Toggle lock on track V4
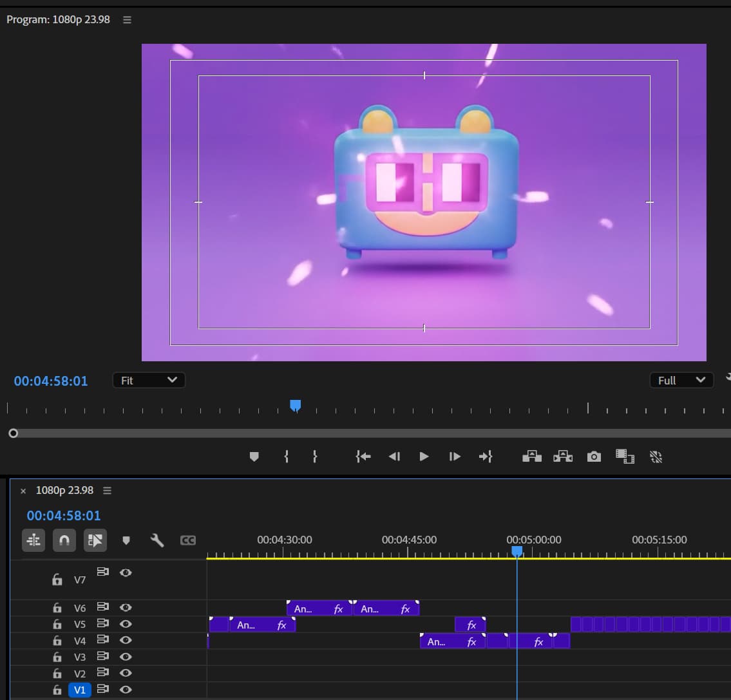This screenshot has width=731, height=700. coord(57,641)
